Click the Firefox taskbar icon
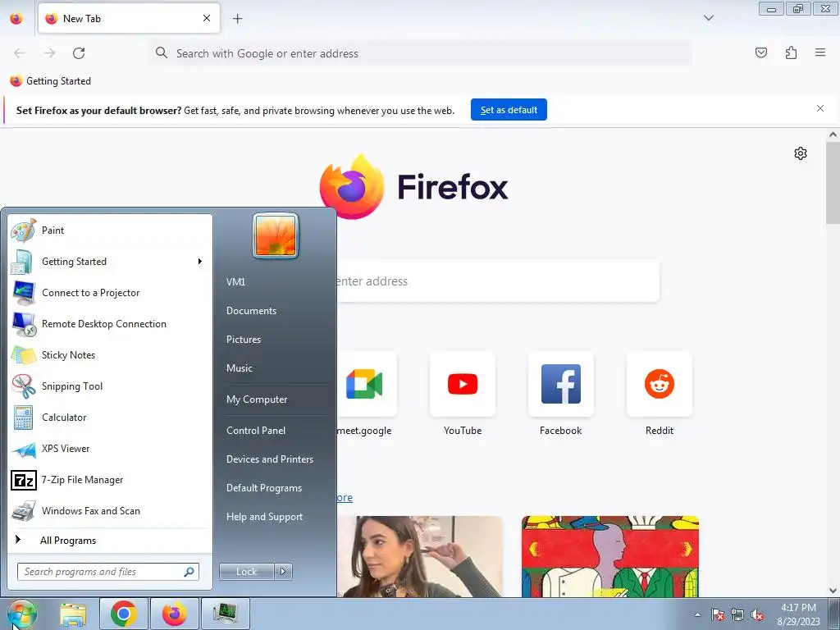The height and width of the screenshot is (630, 840). click(175, 614)
